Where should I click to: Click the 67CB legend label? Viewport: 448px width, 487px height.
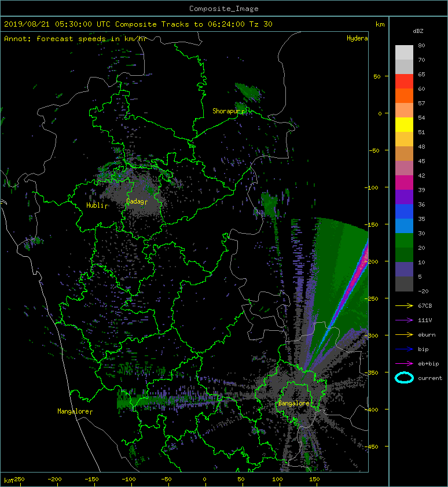point(425,306)
